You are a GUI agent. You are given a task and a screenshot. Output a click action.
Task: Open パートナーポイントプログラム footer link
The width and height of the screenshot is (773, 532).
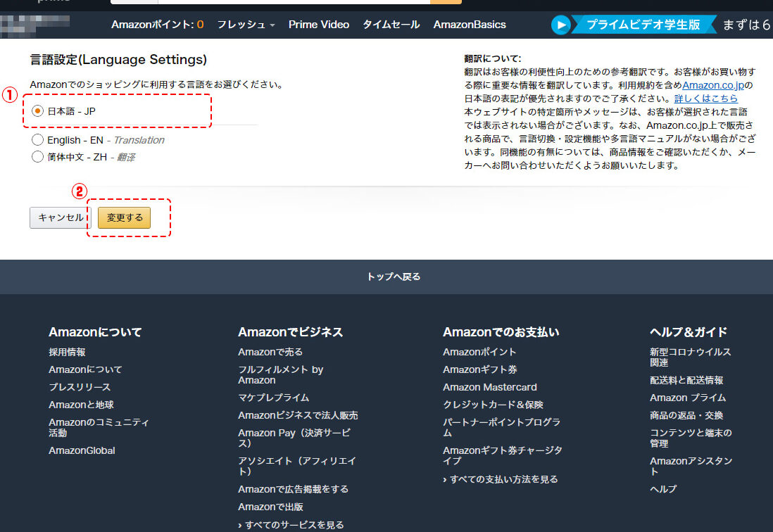[501, 428]
